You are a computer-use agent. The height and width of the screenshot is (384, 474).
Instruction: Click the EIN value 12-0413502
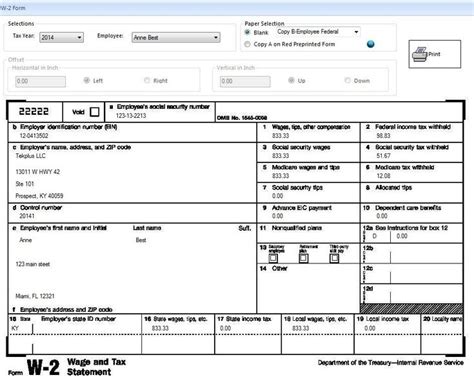(x=34, y=136)
